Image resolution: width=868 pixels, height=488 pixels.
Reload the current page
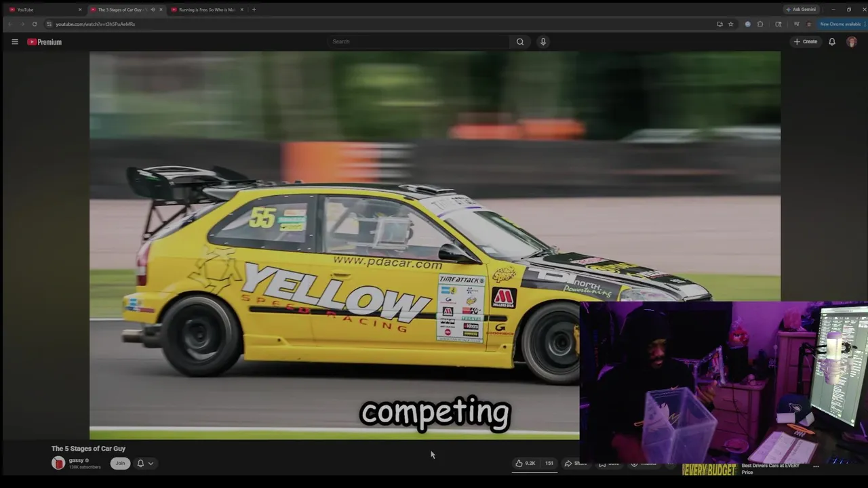35,24
